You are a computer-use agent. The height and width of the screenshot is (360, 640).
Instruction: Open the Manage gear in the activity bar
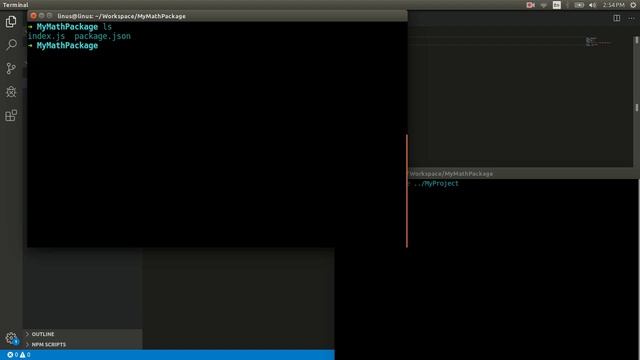[11, 338]
